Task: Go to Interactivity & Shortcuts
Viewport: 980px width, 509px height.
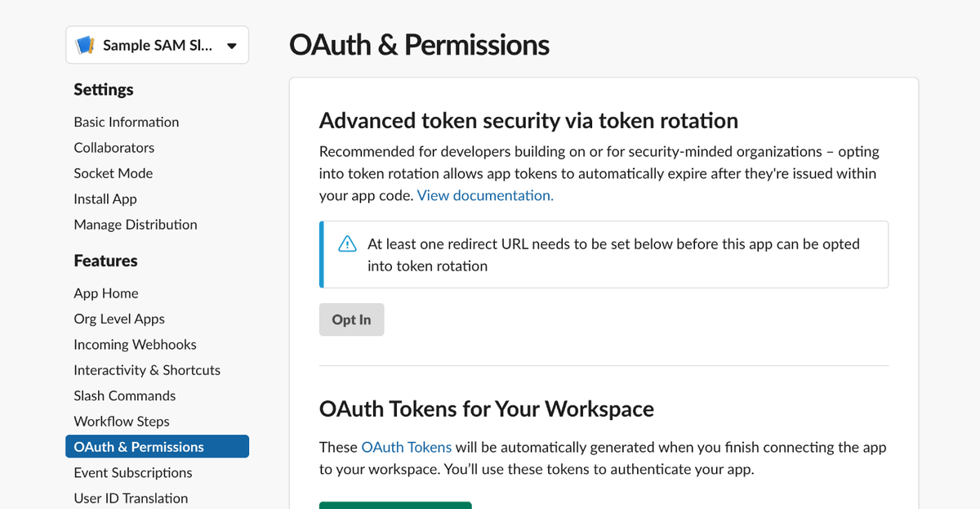Action: (147, 370)
